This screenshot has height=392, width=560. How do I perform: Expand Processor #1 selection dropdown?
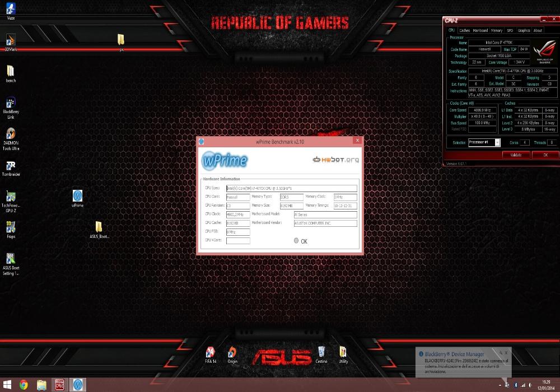tap(497, 142)
